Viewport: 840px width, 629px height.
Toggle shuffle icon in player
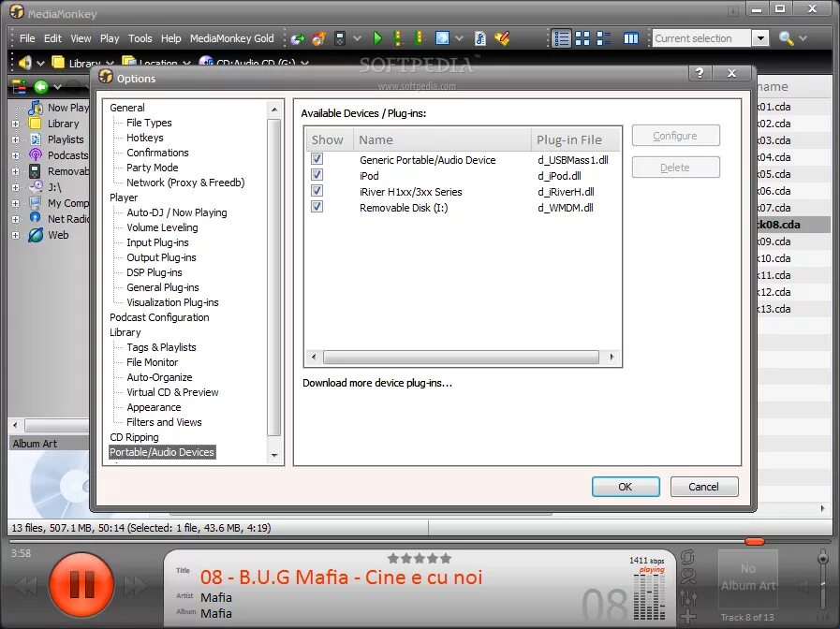point(688,576)
